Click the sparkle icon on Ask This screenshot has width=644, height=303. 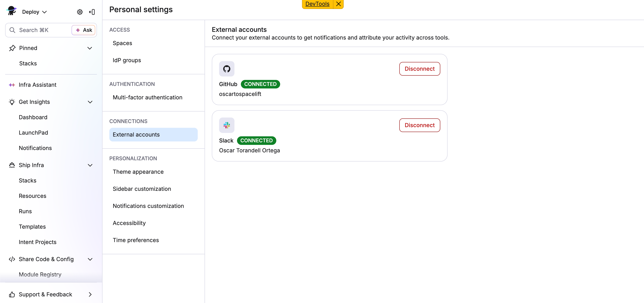(x=78, y=30)
